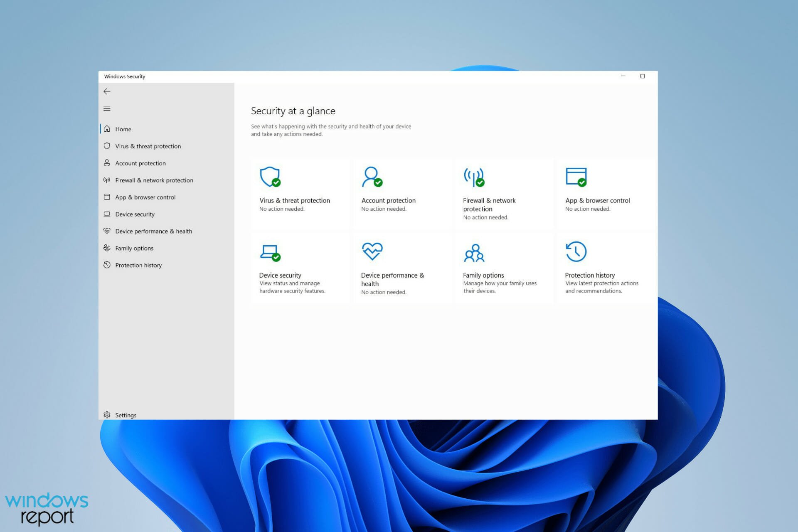
Task: Click the large people icon for Family options
Action: click(474, 253)
